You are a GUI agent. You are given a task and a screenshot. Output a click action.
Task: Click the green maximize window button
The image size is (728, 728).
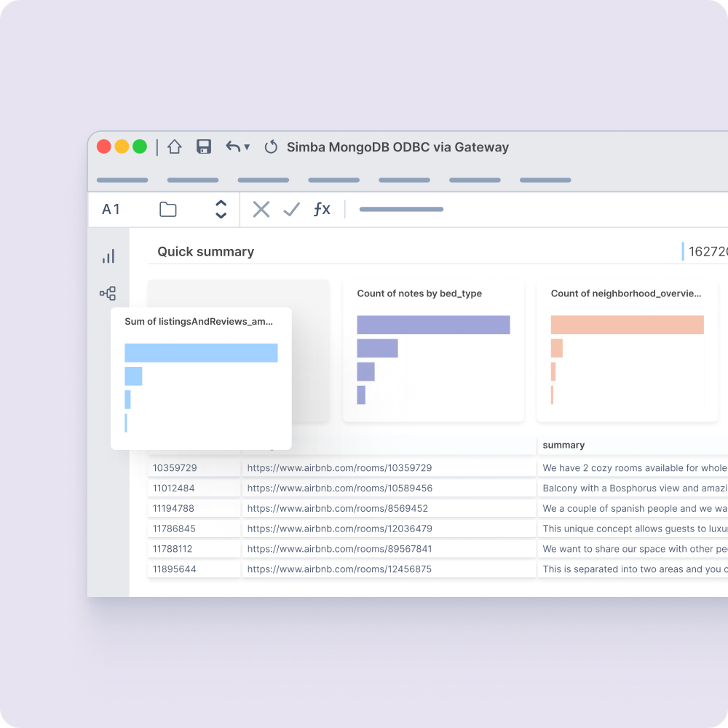140,146
